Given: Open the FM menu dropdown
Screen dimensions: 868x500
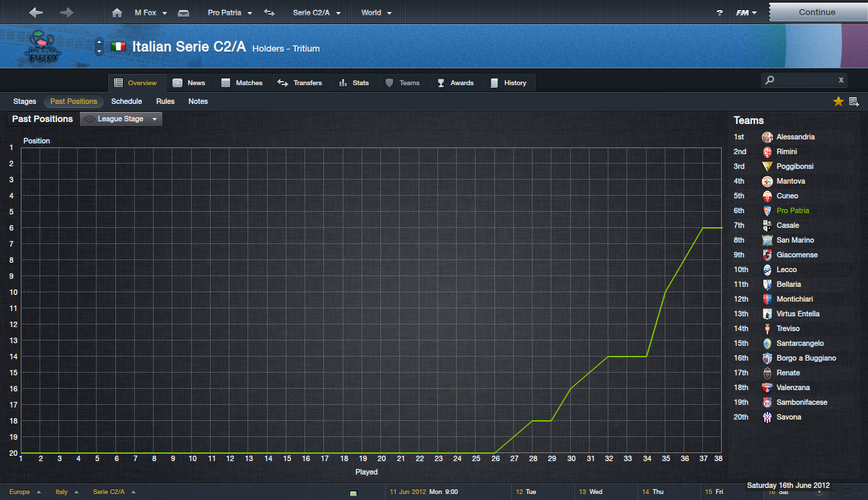Looking at the screenshot, I should pos(746,13).
